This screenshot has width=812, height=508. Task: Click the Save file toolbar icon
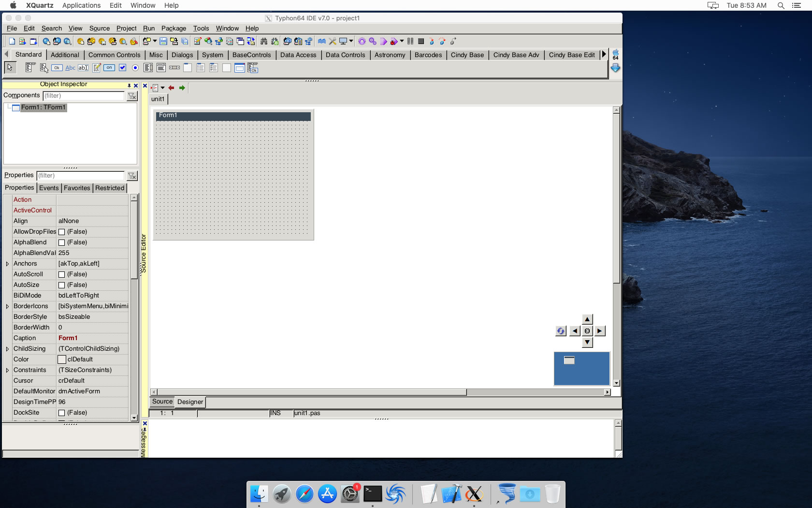(x=163, y=42)
